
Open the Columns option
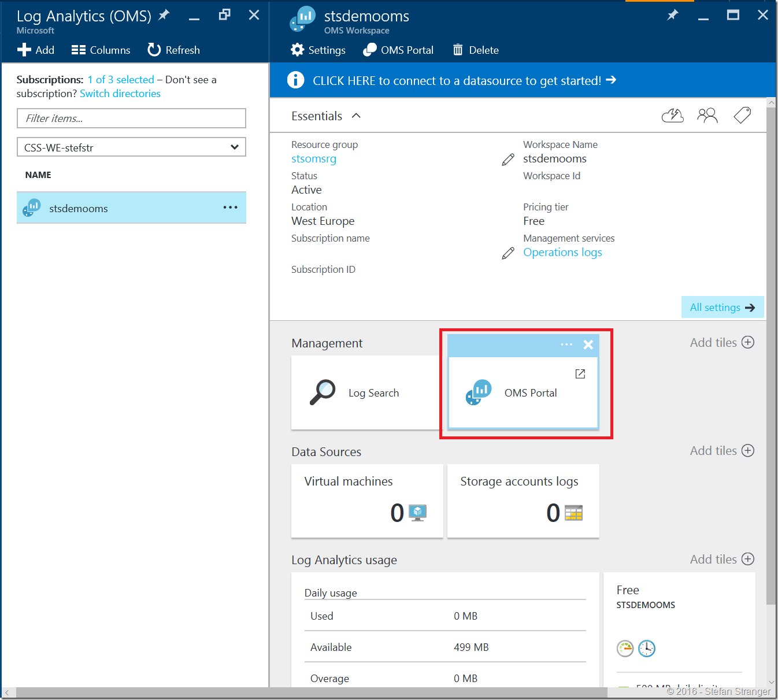click(101, 50)
